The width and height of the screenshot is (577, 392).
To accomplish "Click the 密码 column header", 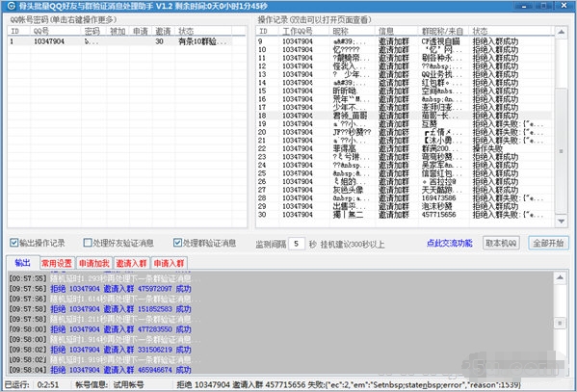I will coord(93,31).
